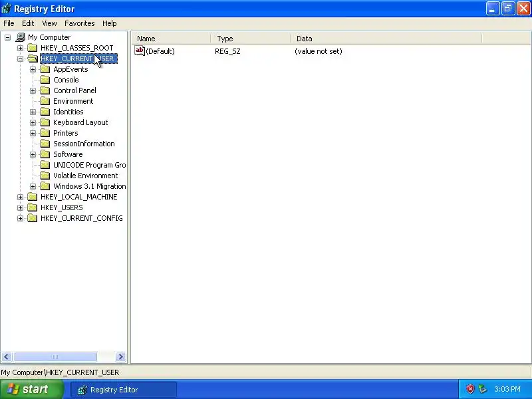Collapse the My Computer root node
The image size is (532, 399).
[x=7, y=37]
